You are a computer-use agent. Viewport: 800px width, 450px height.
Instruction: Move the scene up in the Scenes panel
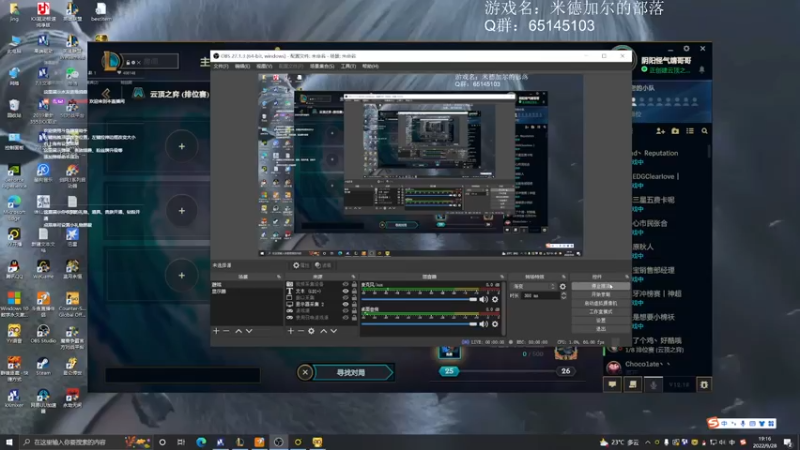[238, 331]
